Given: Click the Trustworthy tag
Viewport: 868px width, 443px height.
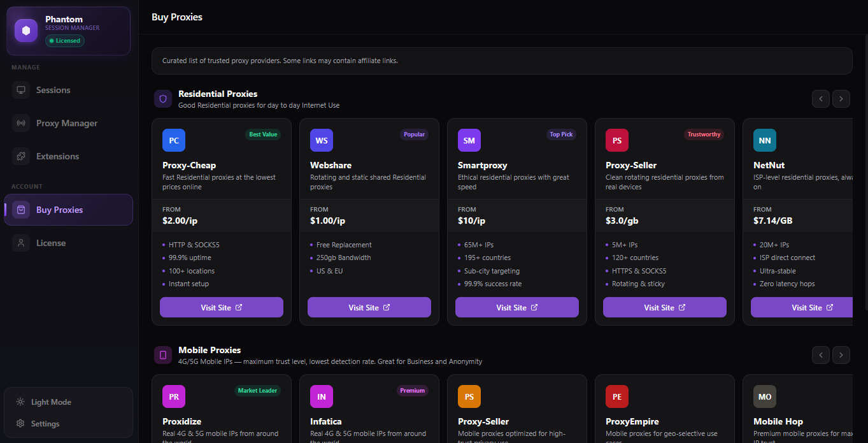Looking at the screenshot, I should click(x=704, y=134).
